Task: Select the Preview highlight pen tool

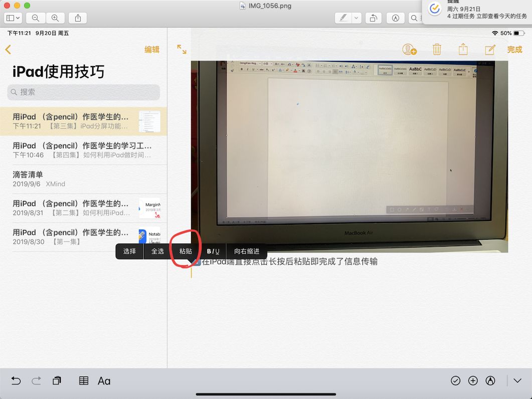Action: (x=343, y=18)
